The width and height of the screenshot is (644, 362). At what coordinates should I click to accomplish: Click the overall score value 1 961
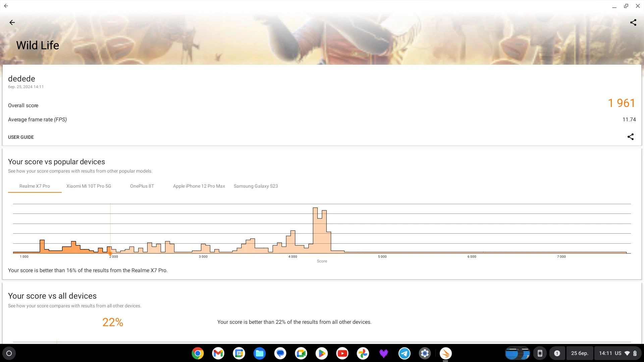pos(622,103)
